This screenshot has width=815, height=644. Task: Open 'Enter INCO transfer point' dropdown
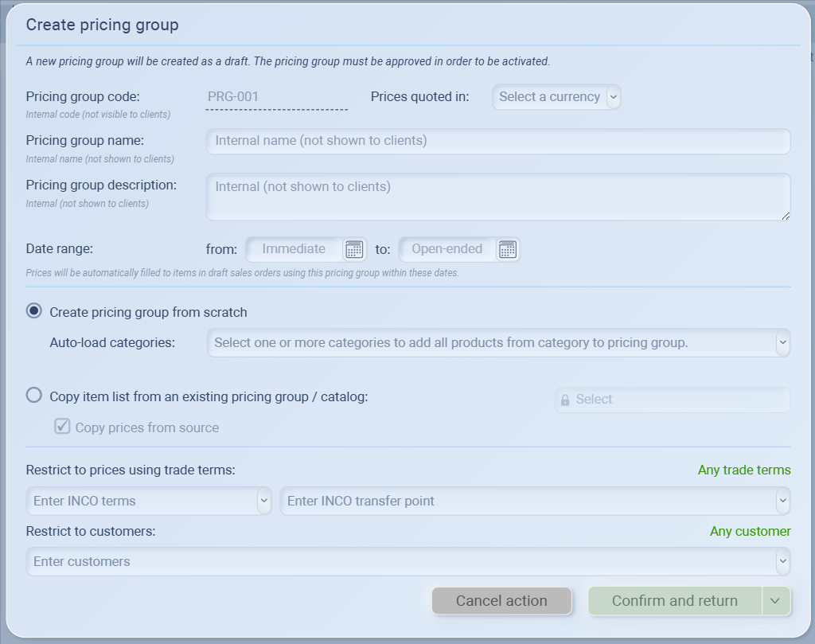coord(535,501)
